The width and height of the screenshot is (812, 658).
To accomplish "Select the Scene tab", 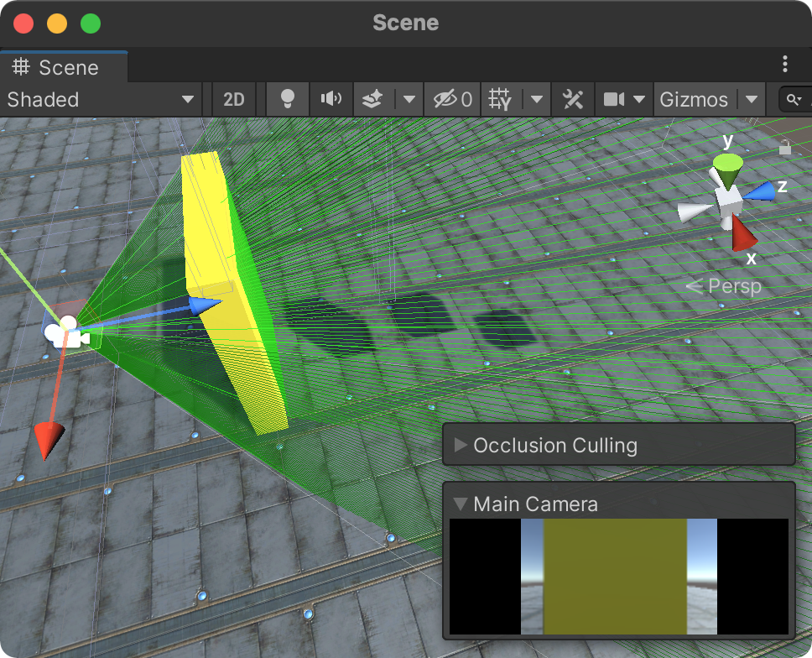I will point(64,67).
